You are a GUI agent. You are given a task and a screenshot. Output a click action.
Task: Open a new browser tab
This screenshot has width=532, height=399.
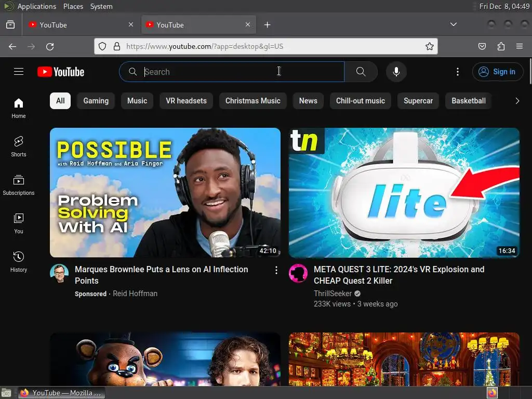pyautogui.click(x=268, y=25)
